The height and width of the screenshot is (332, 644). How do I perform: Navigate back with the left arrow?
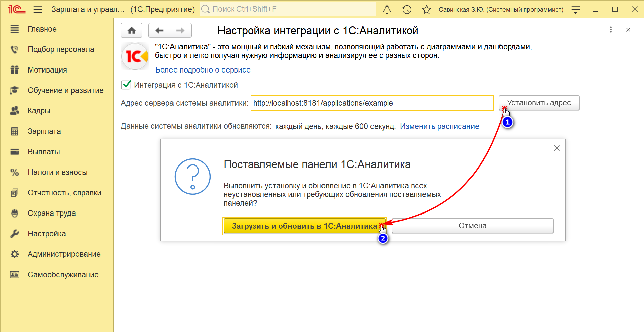pyautogui.click(x=159, y=31)
